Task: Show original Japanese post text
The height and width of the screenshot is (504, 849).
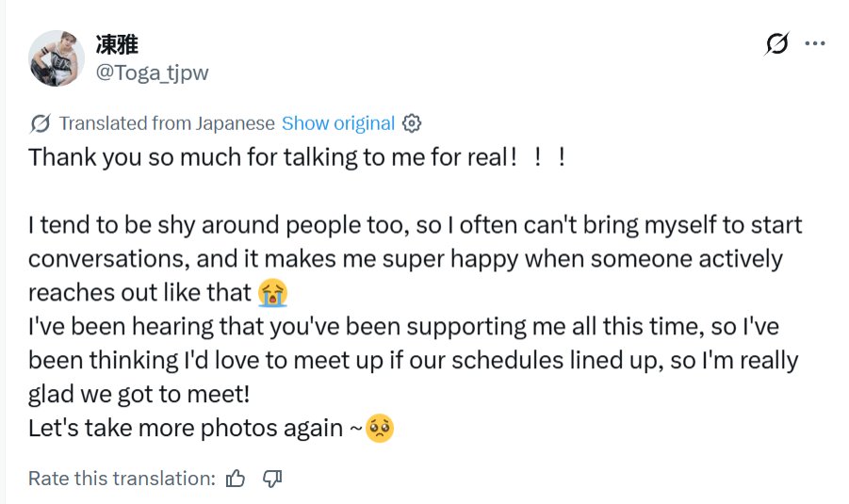Action: (x=338, y=123)
